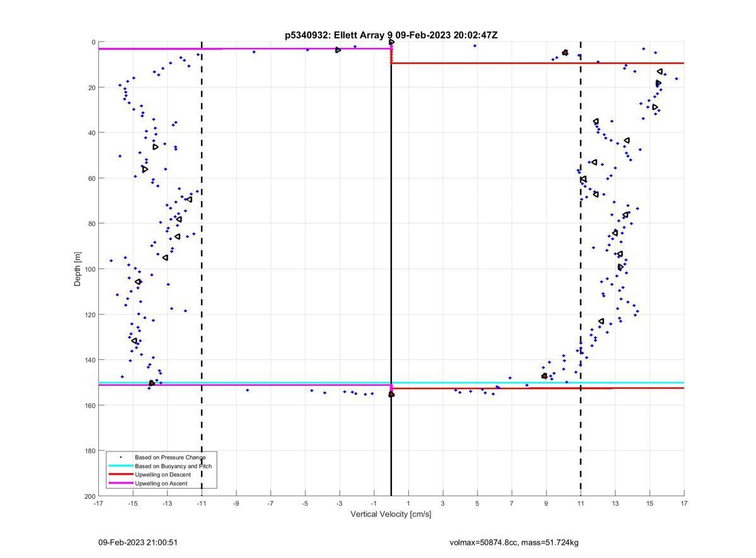Click y-axis tick label '160'
756x558 pixels.
point(90,405)
